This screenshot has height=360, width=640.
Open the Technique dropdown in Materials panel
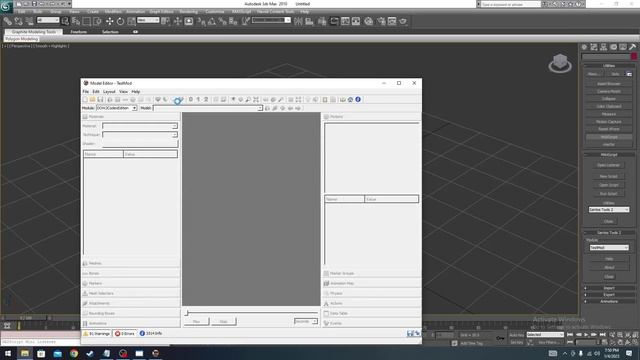click(140, 135)
